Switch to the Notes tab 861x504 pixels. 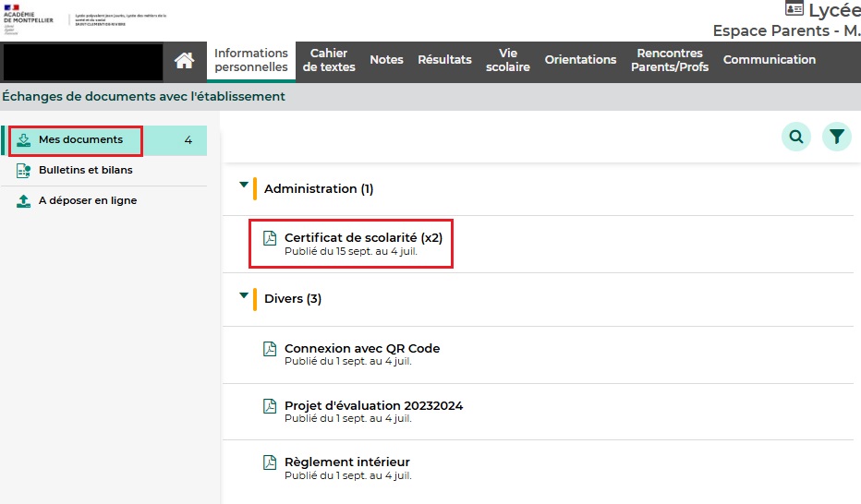[x=386, y=60]
